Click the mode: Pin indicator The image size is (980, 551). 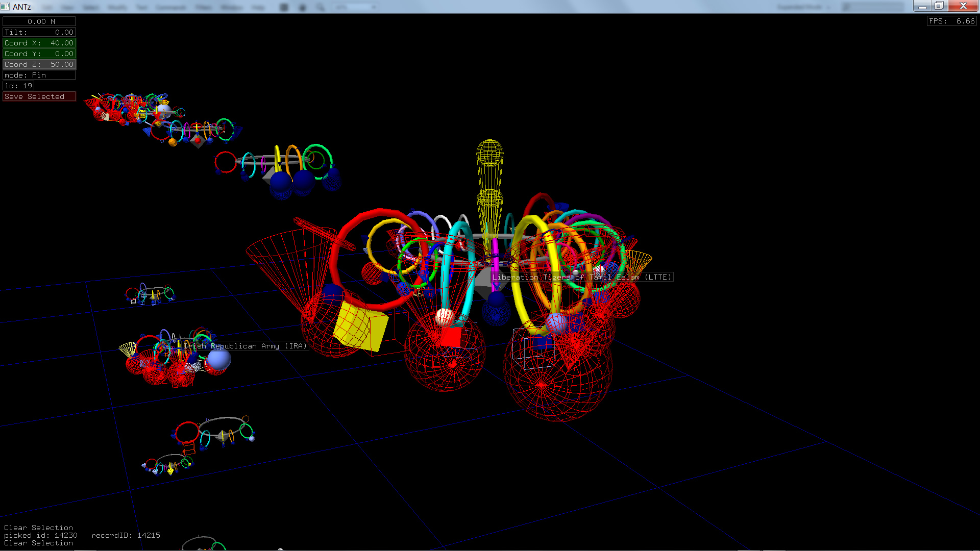(x=39, y=75)
